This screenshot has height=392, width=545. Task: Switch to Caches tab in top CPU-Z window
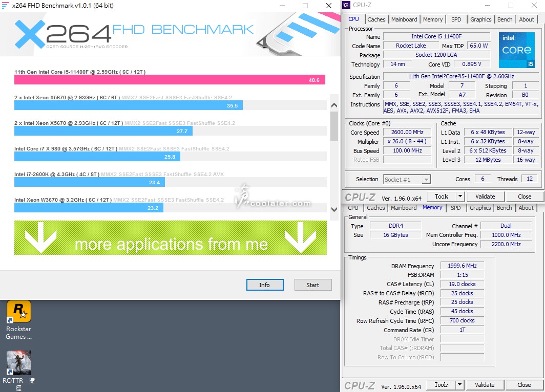pos(376,19)
